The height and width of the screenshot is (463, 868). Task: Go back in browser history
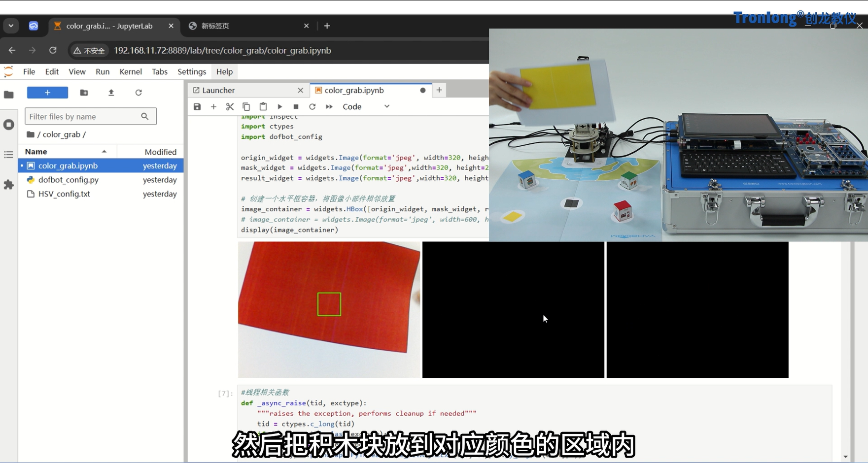click(12, 50)
